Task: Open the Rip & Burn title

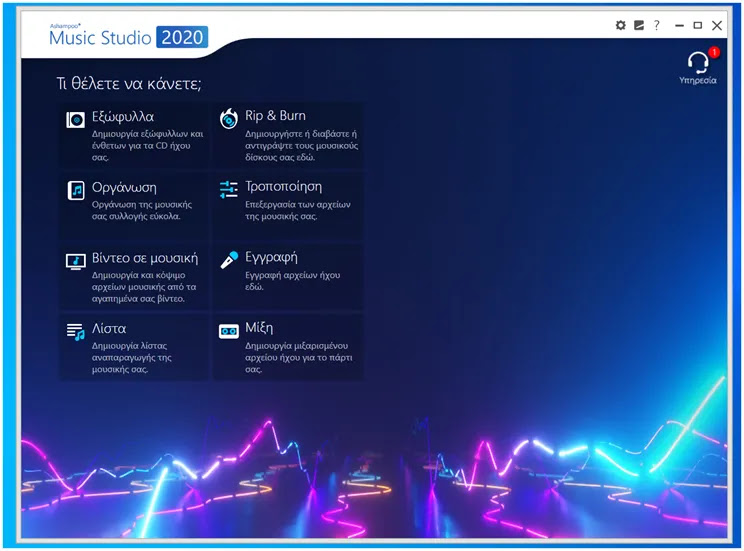Action: click(x=275, y=115)
